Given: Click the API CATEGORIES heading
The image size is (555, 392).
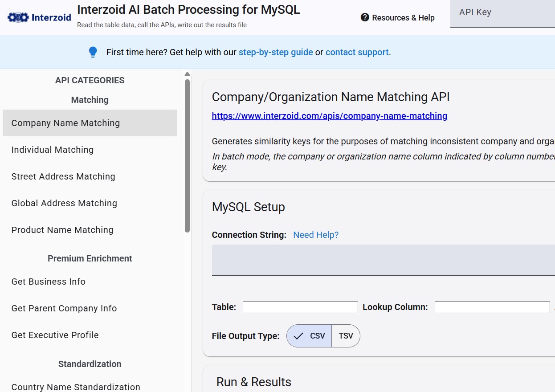Looking at the screenshot, I should point(90,80).
